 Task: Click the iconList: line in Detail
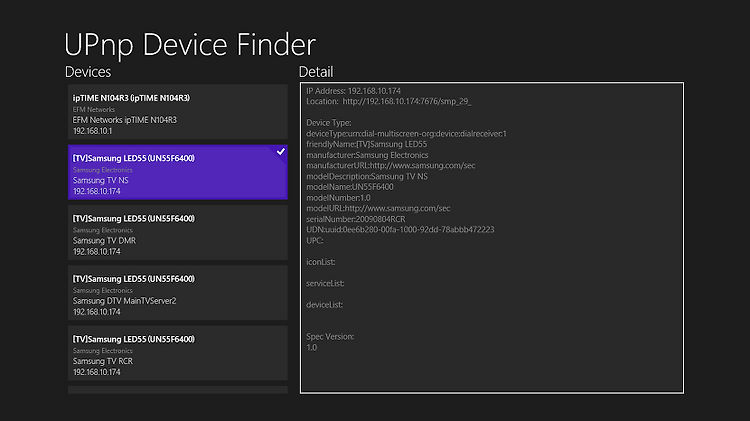coord(320,262)
